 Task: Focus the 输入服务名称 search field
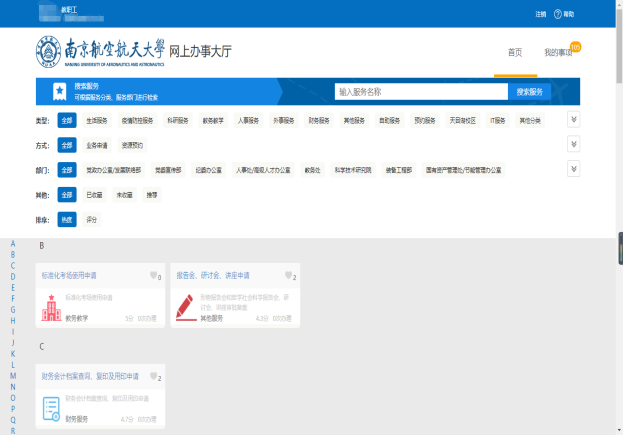(x=420, y=91)
